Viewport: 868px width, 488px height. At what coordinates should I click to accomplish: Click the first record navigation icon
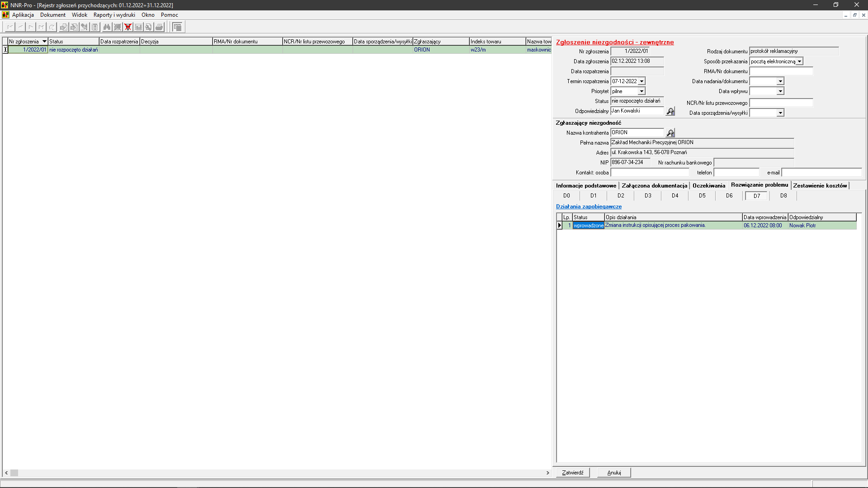pyautogui.click(x=10, y=27)
